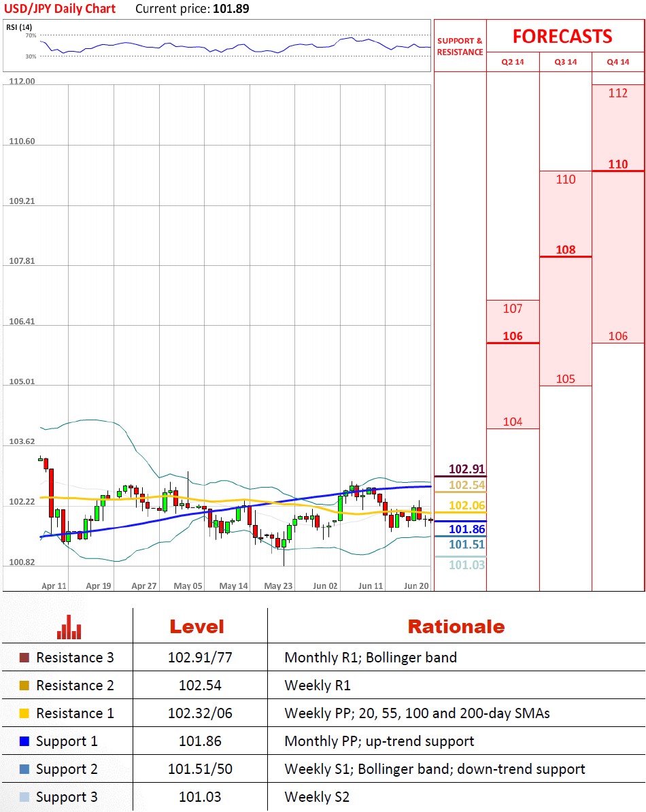Click the 103.62 price axis label
The height and width of the screenshot is (812, 646).
click(x=22, y=442)
